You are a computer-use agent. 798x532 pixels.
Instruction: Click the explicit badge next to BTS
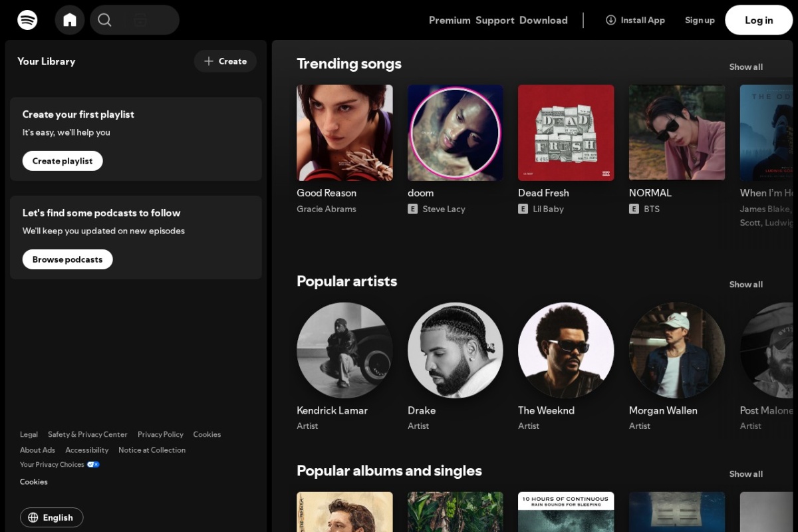click(634, 209)
